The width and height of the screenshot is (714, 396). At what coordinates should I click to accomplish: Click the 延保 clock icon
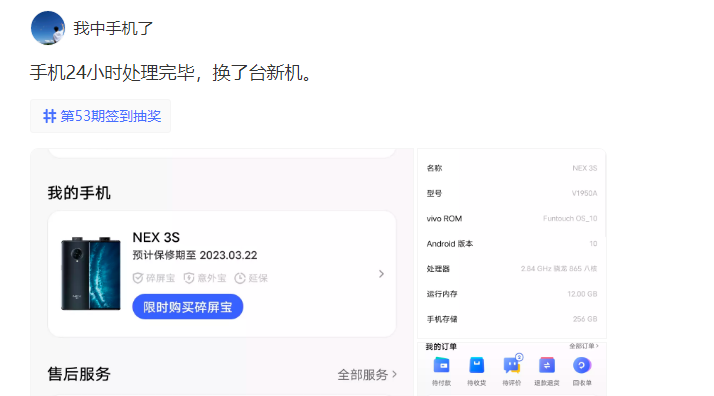(240, 278)
